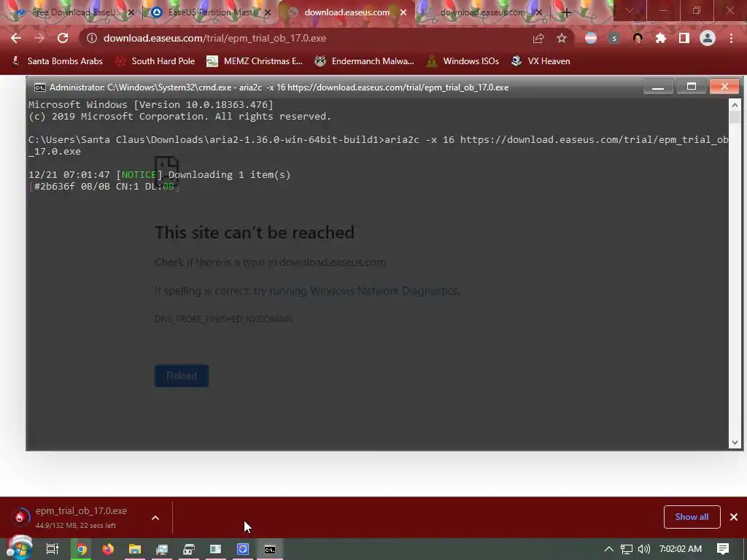
Task: Toggle the Chrome side panel
Action: 684,38
